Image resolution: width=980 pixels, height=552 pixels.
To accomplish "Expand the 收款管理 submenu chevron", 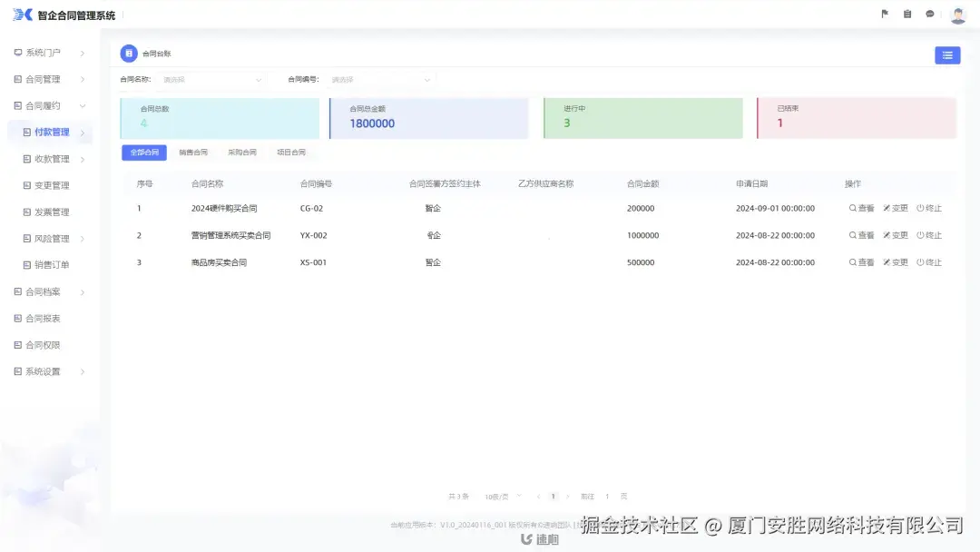I will pyautogui.click(x=83, y=160).
